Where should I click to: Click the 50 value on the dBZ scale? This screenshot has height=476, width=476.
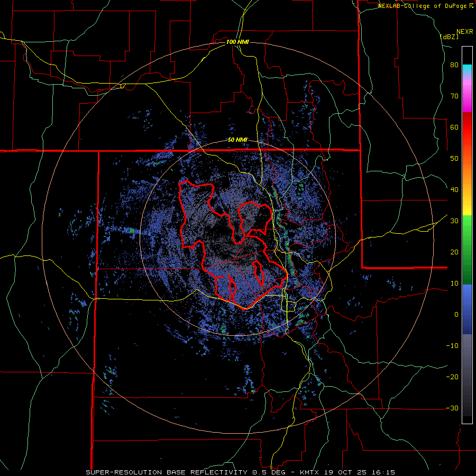pos(454,159)
